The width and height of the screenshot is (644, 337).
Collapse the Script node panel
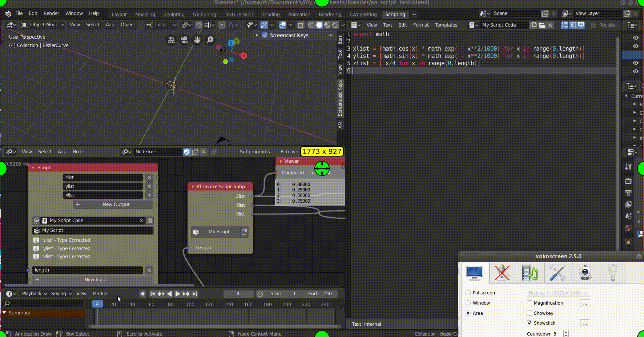(33, 168)
